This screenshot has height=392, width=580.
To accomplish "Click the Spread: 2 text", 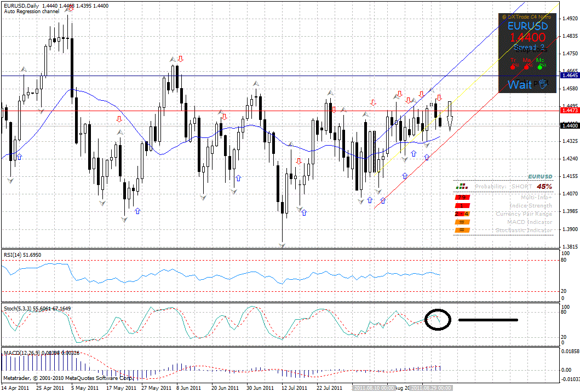I will click(529, 47).
